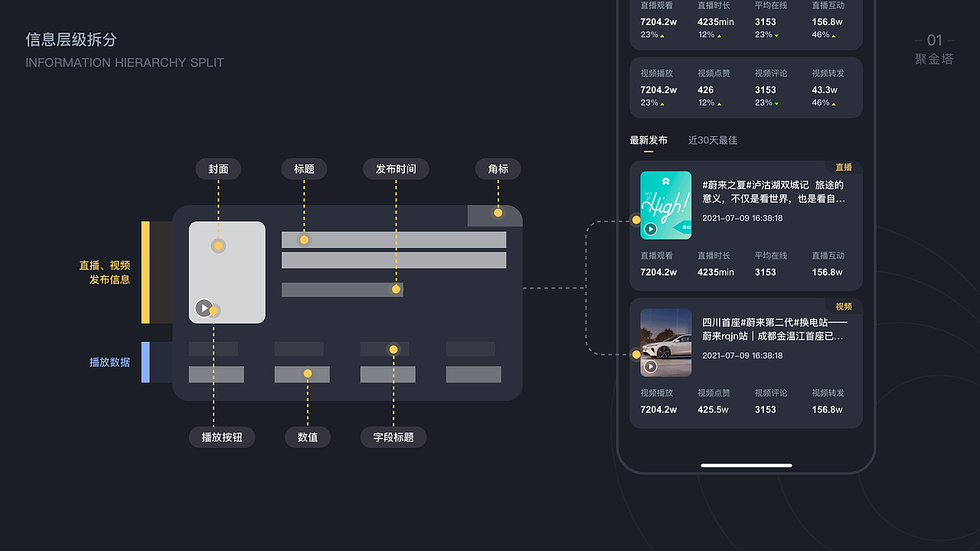Select the 字段标题 annotation label
This screenshot has width=980, height=551.
point(394,437)
